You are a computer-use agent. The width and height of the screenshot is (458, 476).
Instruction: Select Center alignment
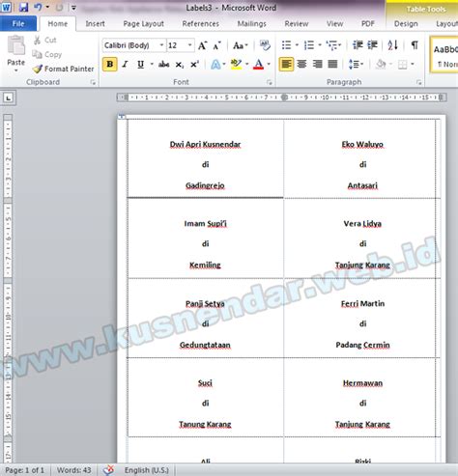click(301, 64)
